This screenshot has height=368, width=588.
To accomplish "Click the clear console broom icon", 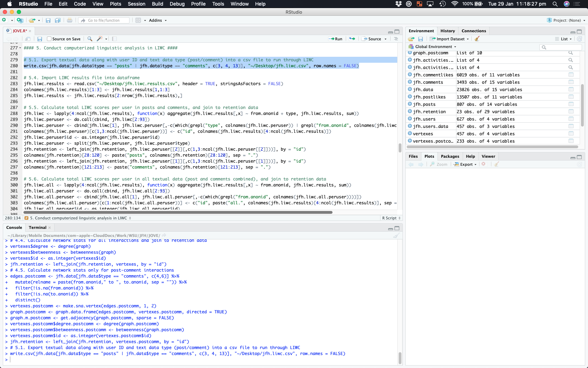I will 396,236.
